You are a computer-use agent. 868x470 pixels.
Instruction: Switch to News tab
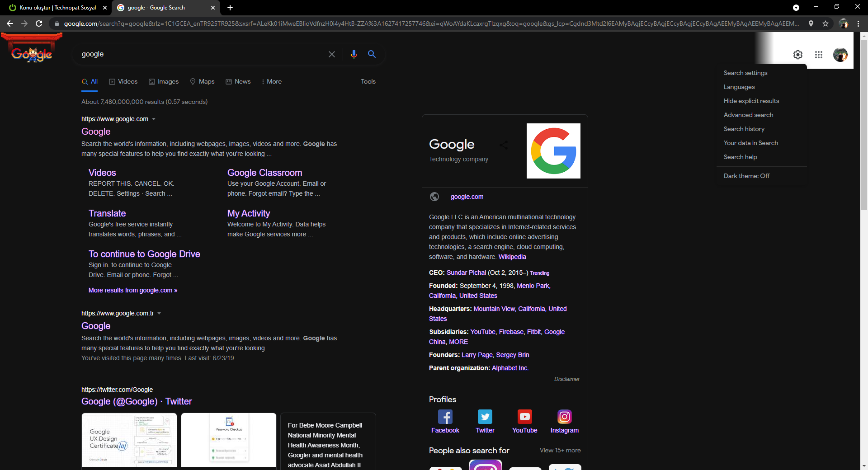pyautogui.click(x=238, y=81)
